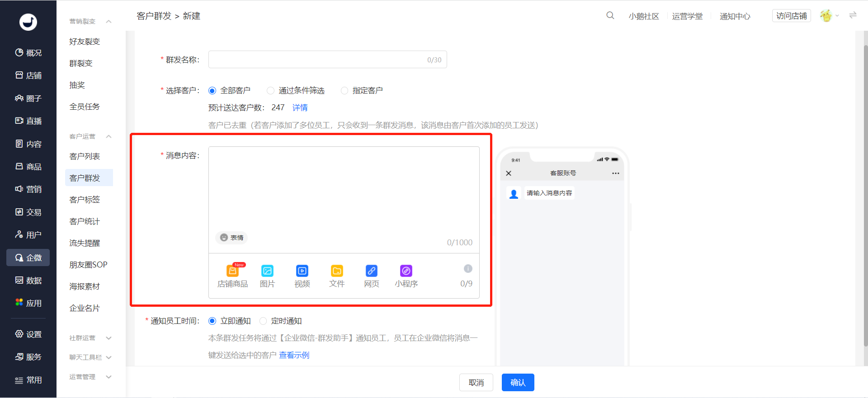Open 应用 section in main sidebar

pos(28,303)
